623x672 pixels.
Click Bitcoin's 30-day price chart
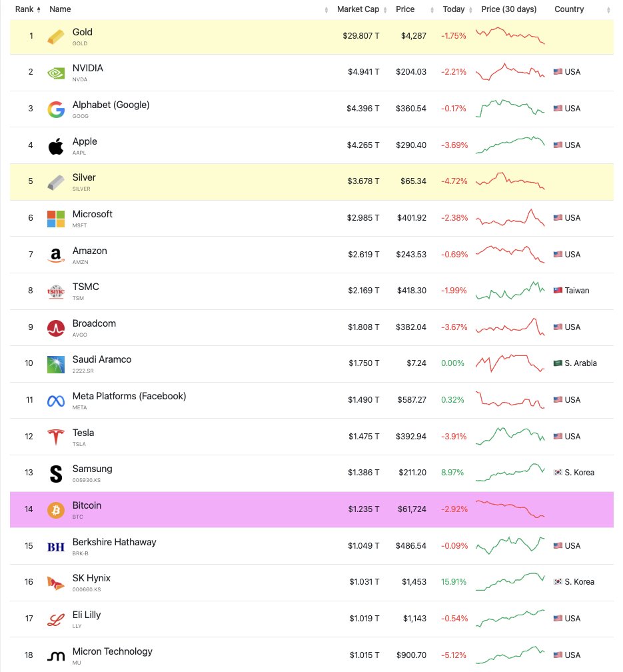[x=510, y=509]
